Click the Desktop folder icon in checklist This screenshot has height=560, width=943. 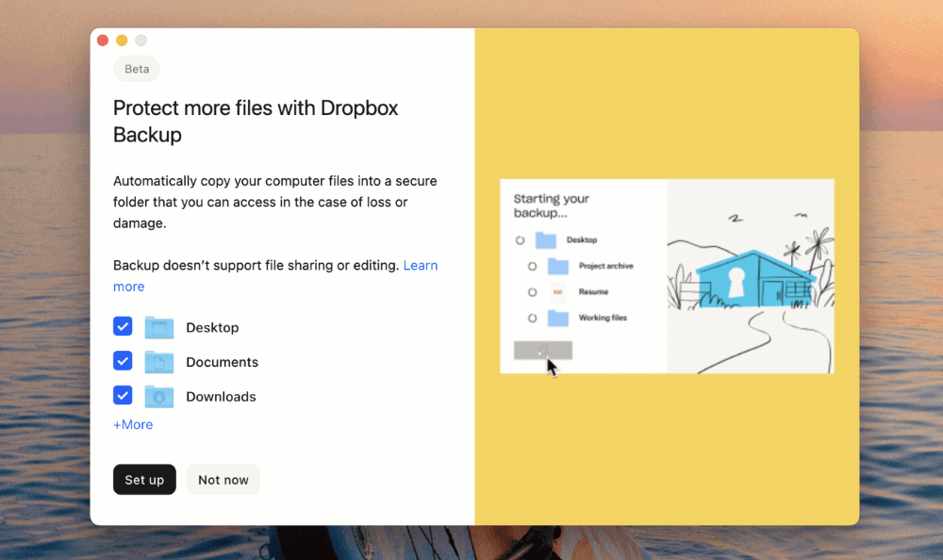tap(159, 328)
